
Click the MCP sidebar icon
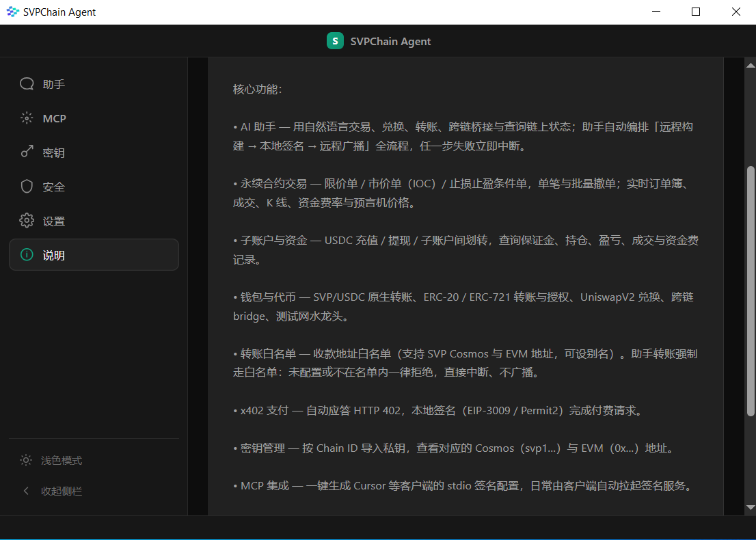click(27, 118)
